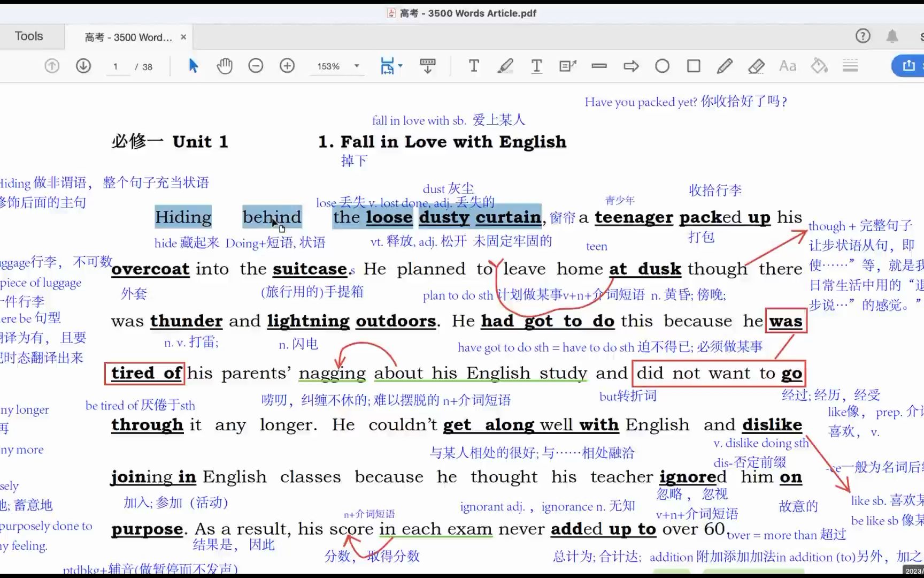This screenshot has width=924, height=578.
Task: Click the underlined word 'lightning'
Action: 309,321
